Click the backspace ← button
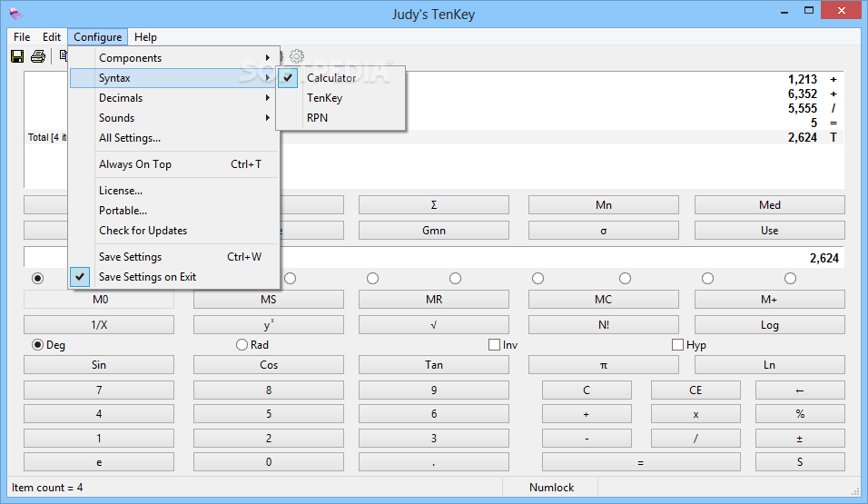868x504 pixels. point(800,390)
